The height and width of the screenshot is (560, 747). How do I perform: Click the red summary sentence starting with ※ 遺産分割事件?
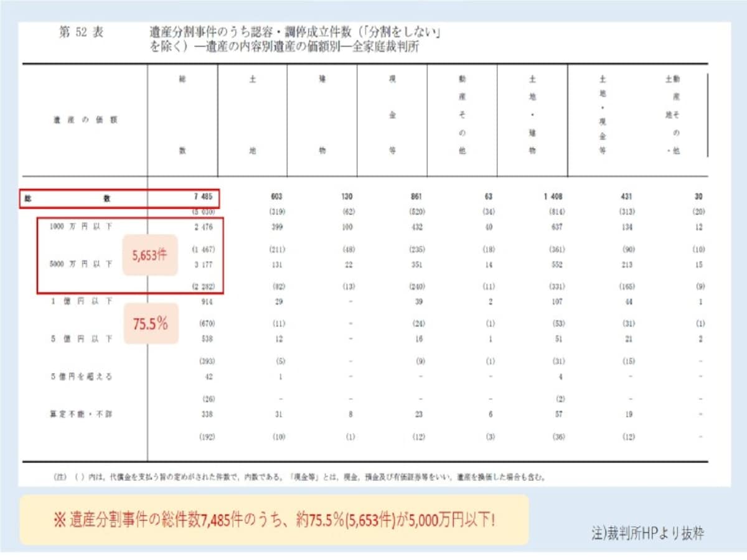[275, 520]
